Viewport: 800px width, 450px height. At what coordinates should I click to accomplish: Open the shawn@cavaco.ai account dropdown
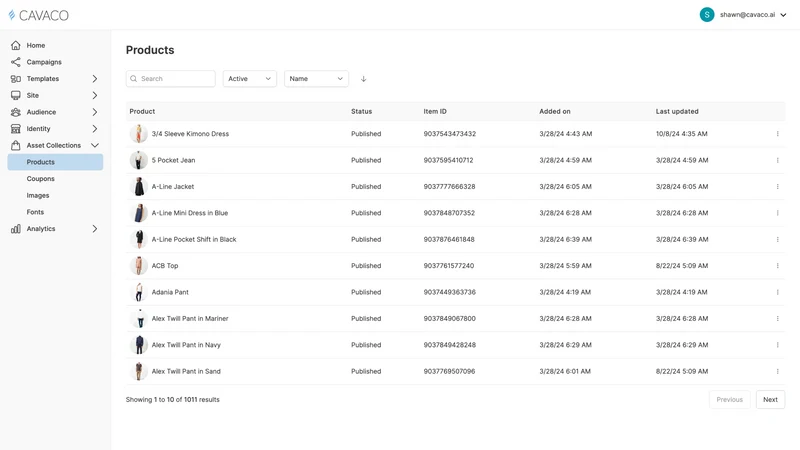tap(783, 15)
